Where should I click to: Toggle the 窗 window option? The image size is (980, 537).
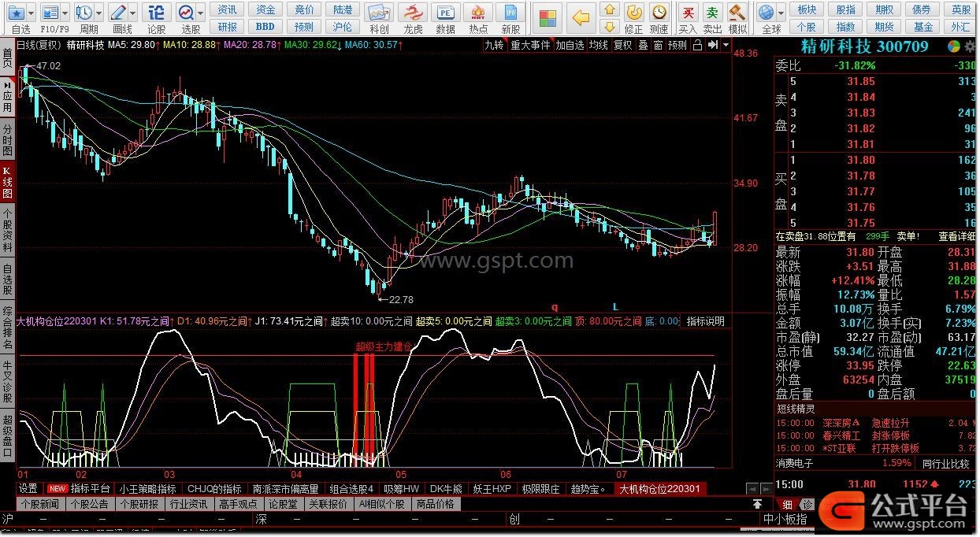[x=658, y=45]
